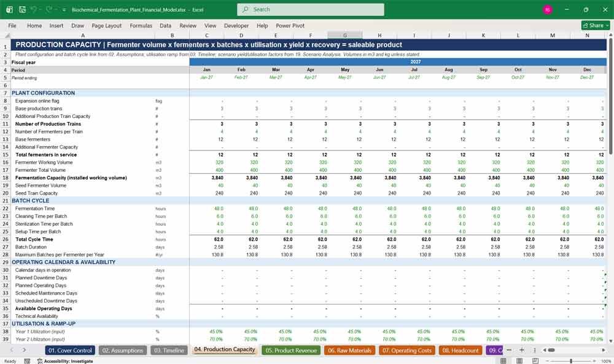Open the Draw ribbon tab
The image size is (614, 364).
[x=77, y=25]
